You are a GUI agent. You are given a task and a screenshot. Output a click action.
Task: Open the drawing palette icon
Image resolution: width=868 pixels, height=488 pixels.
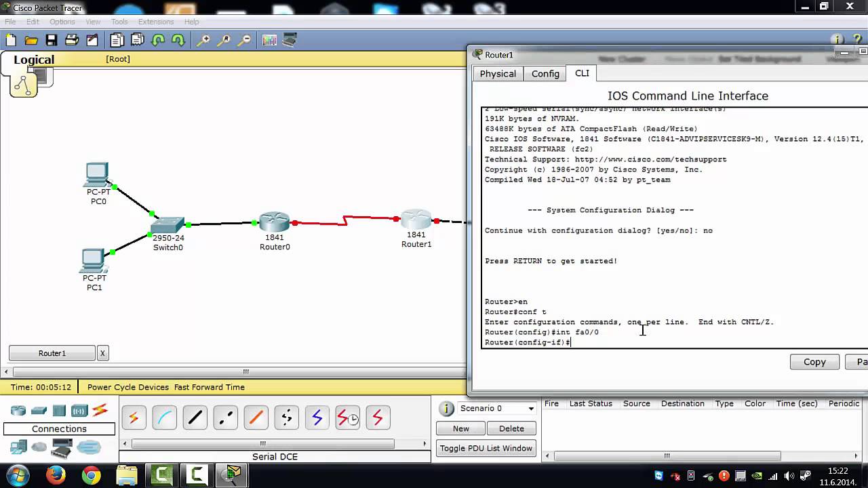pyautogui.click(x=269, y=41)
